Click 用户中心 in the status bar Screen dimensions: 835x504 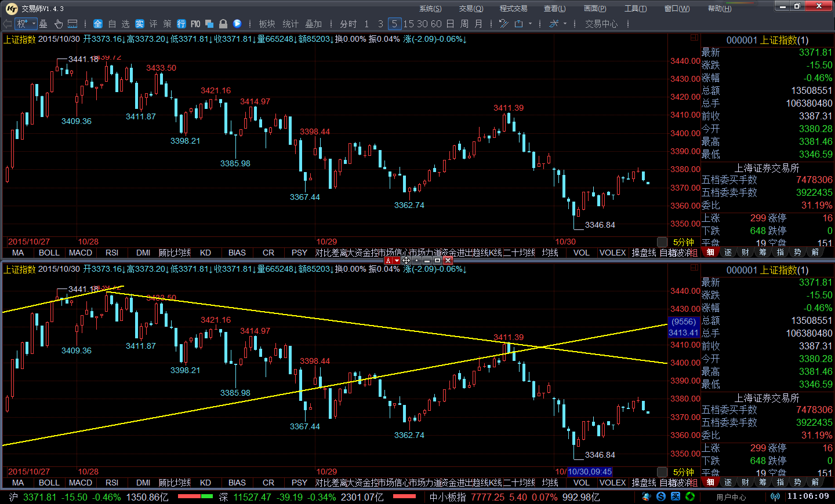(x=731, y=496)
